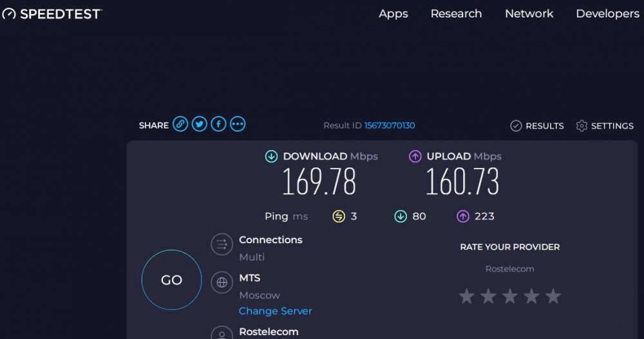
Task: Open more share options
Action: coord(238,125)
